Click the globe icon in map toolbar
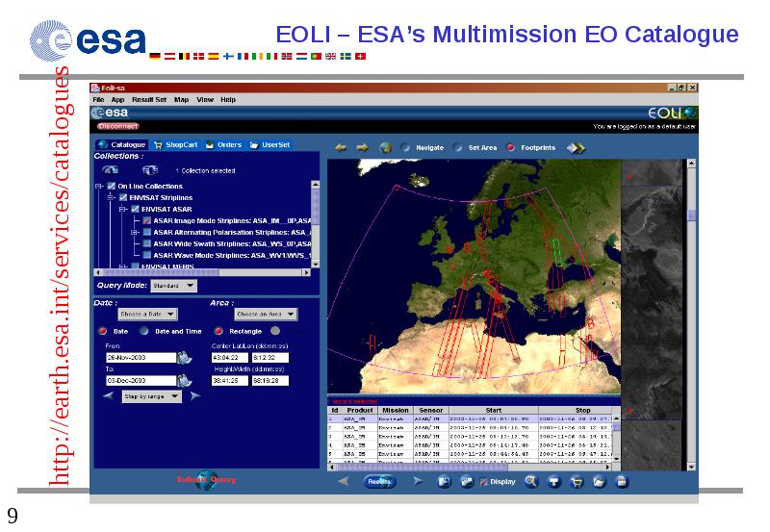This screenshot has width=770, height=532. click(x=386, y=147)
